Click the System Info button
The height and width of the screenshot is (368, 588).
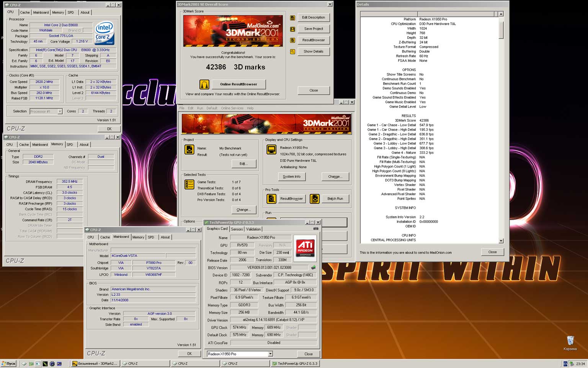click(x=291, y=177)
